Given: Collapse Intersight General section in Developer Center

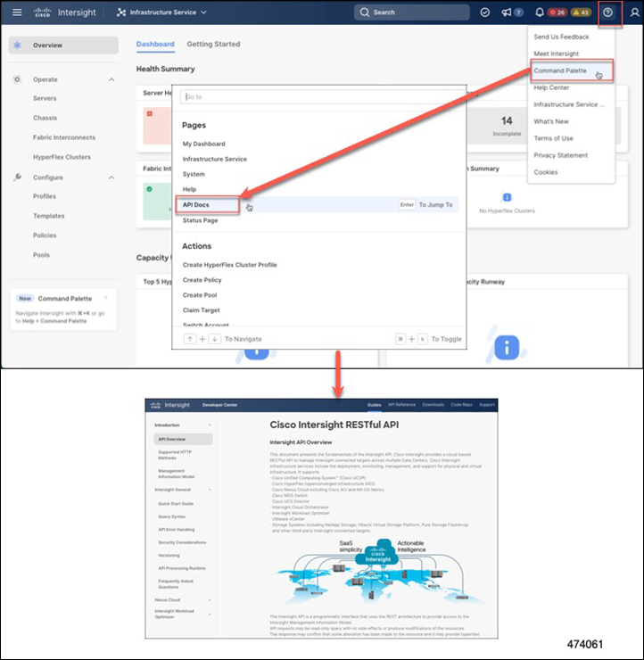Looking at the screenshot, I should pyautogui.click(x=210, y=490).
